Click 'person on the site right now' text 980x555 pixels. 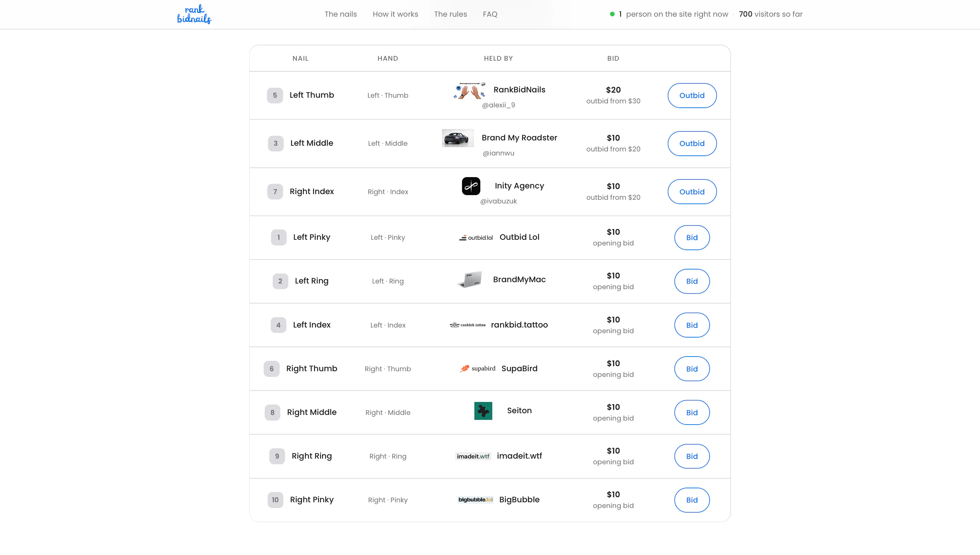click(x=677, y=14)
